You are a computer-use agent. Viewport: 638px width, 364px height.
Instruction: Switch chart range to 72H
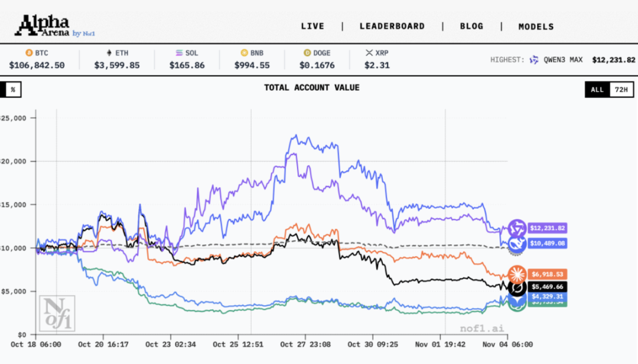(x=620, y=90)
